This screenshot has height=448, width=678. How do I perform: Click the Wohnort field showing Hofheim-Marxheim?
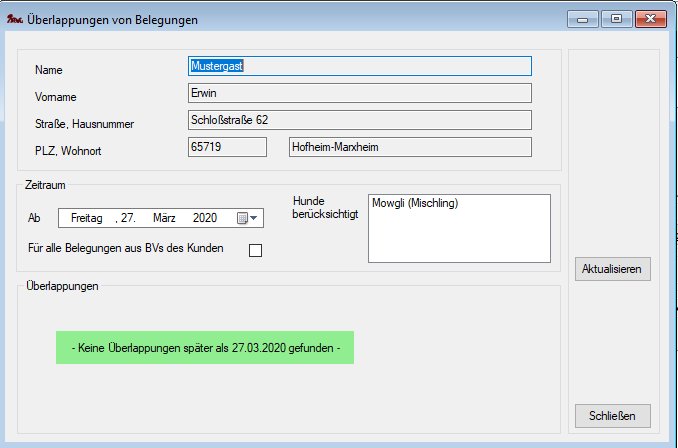[409, 148]
